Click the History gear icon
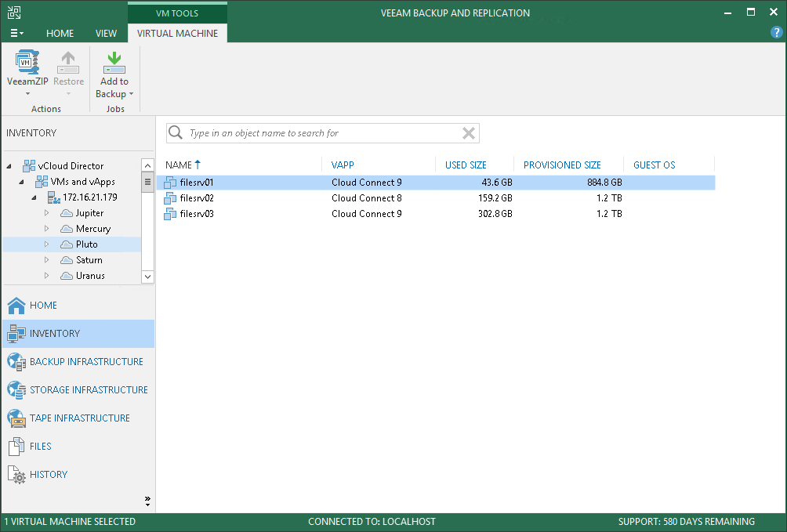Viewport: 787px width, 532px height. click(x=16, y=474)
